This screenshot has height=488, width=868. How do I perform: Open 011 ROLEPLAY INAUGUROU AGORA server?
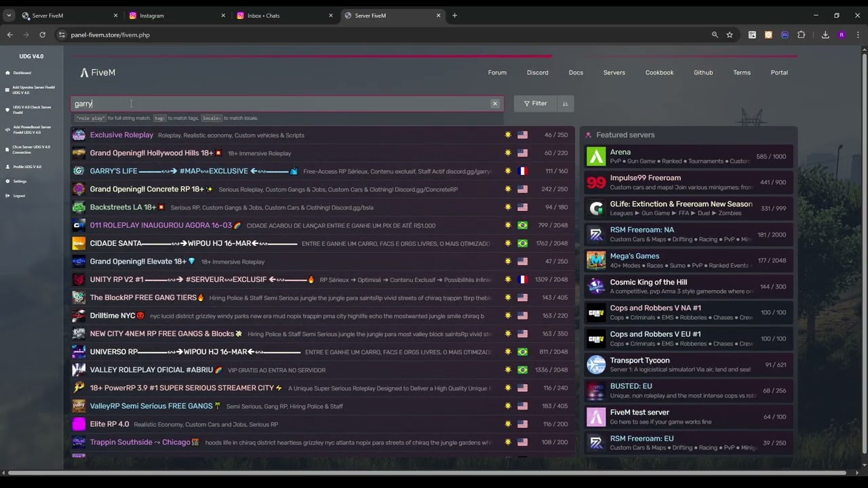click(x=323, y=225)
